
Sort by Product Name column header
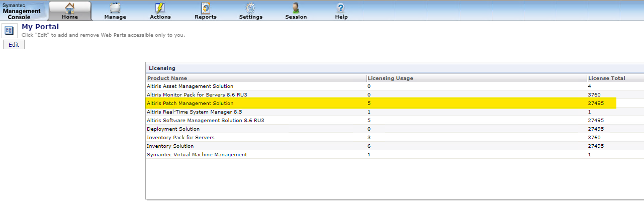[x=167, y=78]
